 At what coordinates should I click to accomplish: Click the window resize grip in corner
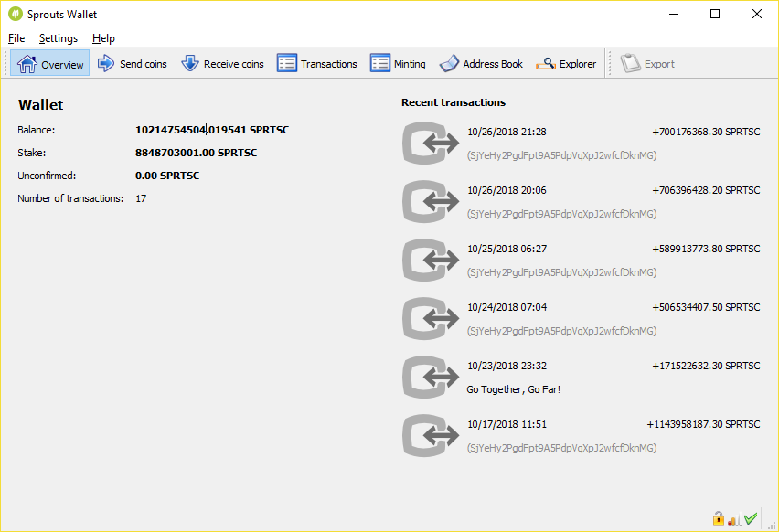(772, 526)
